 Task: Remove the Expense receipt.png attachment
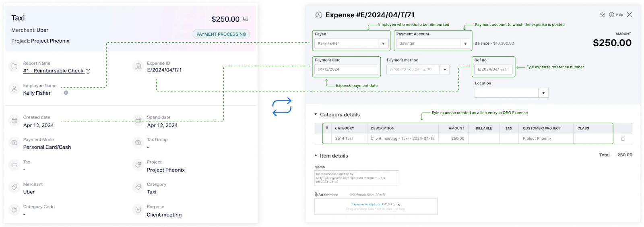point(399,205)
